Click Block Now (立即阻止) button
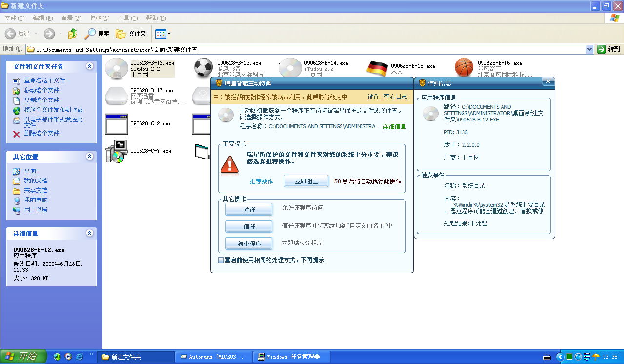Viewport: 624px width, 364px height. pyautogui.click(x=306, y=182)
